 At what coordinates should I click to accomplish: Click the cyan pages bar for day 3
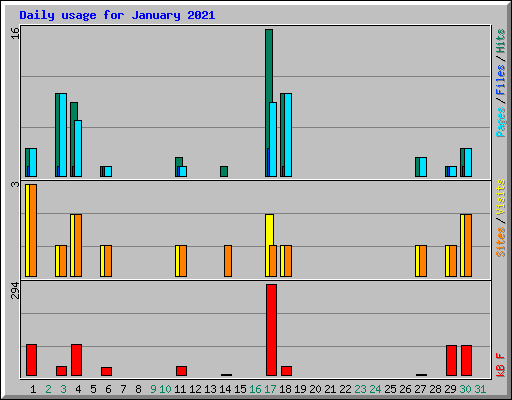click(63, 135)
